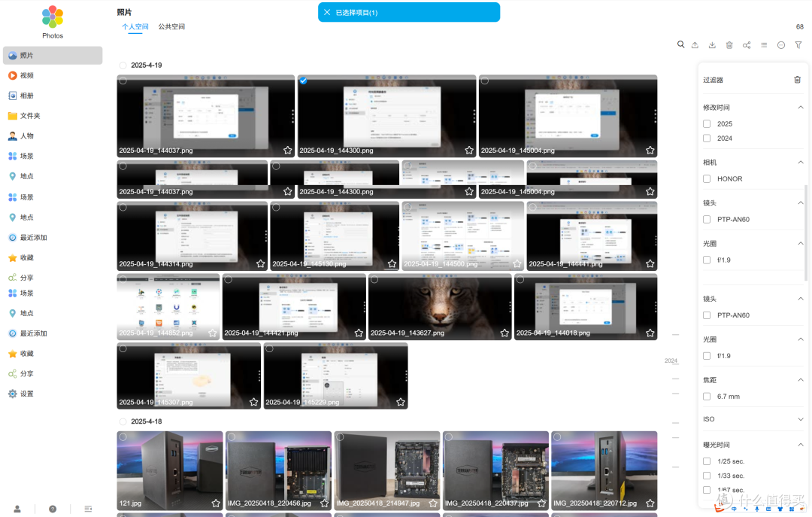
Task: Open the toolbar more-options circle icon
Action: pos(781,45)
